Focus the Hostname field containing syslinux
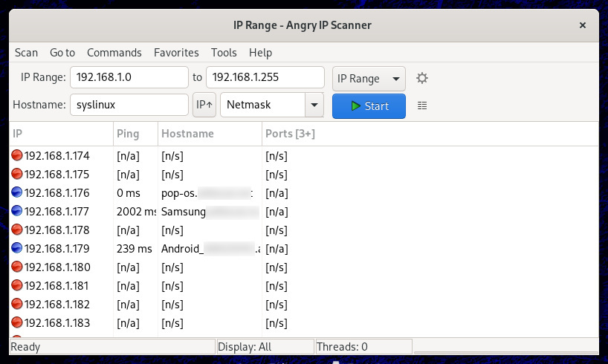 pyautogui.click(x=129, y=105)
